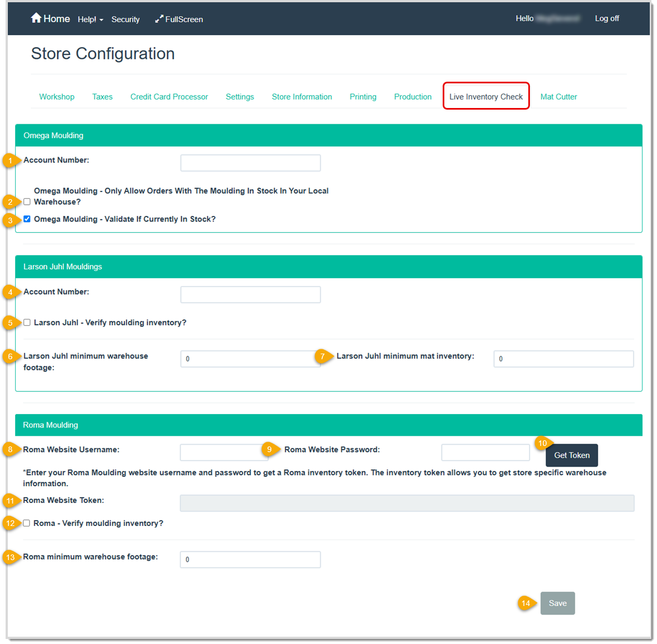
Task: Open the Help! dropdown menu
Action: point(90,19)
